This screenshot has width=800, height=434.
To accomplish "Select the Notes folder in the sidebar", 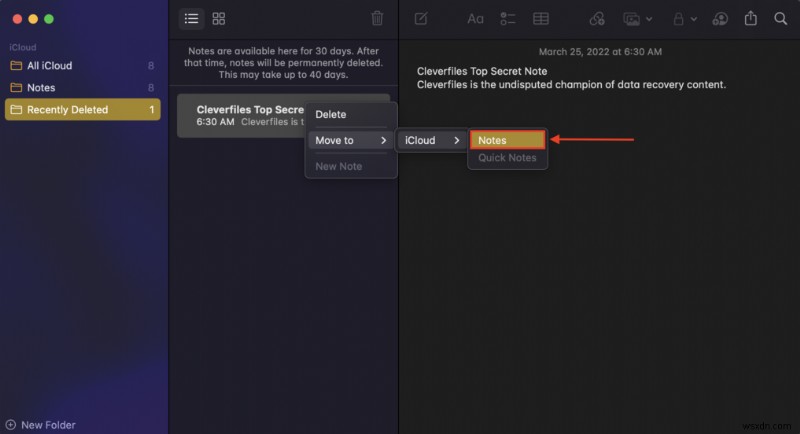I will point(41,88).
